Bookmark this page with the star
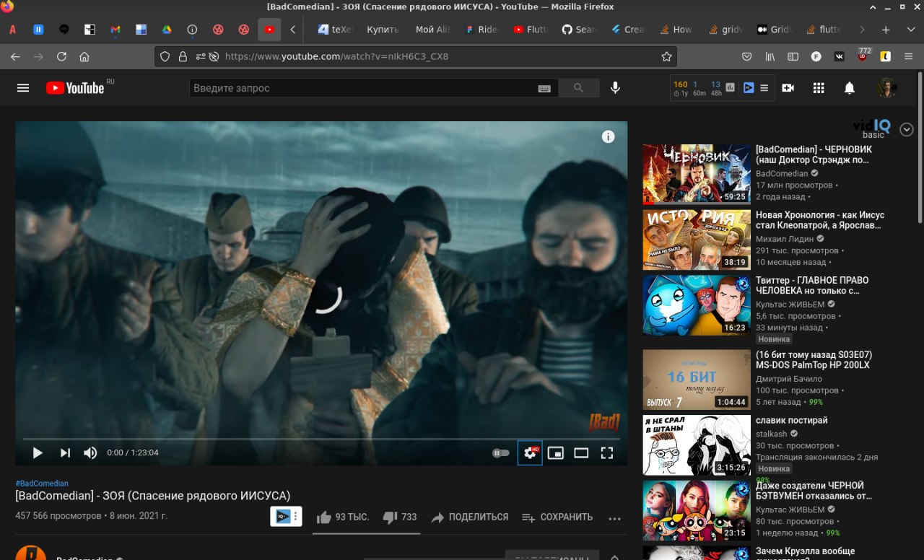 (666, 56)
